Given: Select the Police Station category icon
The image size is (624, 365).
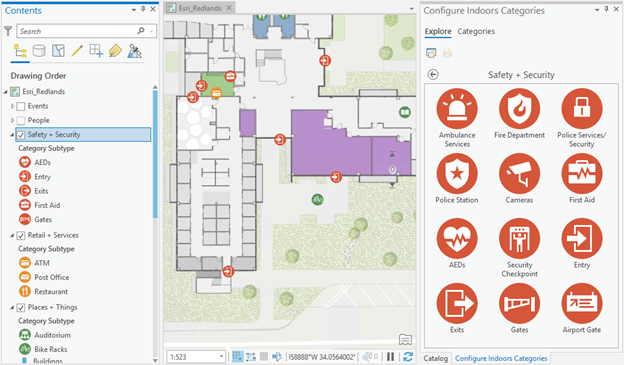Looking at the screenshot, I should tap(457, 174).
